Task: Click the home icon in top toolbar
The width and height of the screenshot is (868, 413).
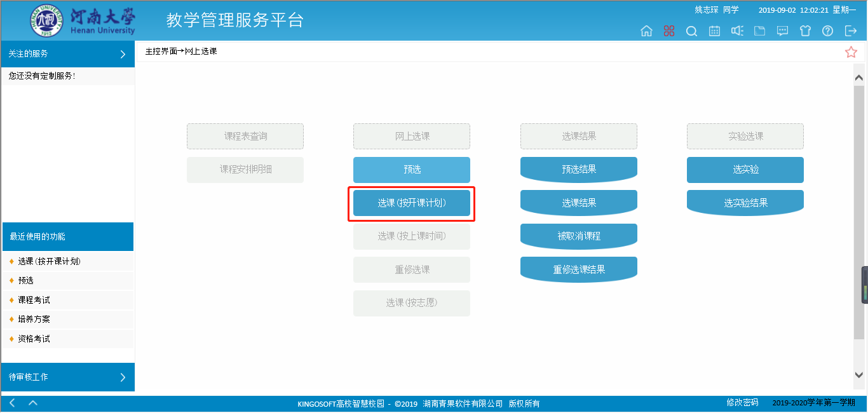Action: point(646,31)
